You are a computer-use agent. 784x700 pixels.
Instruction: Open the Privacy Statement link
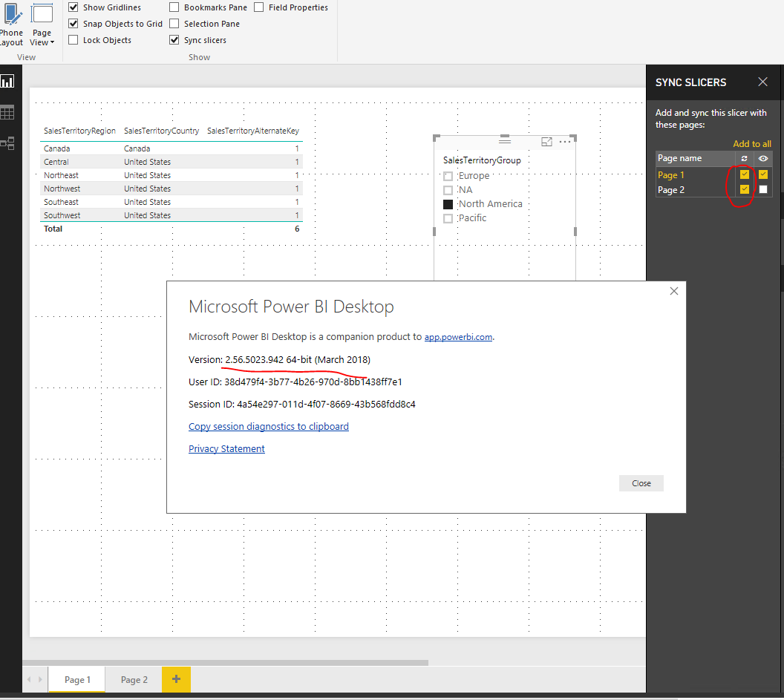(x=226, y=448)
